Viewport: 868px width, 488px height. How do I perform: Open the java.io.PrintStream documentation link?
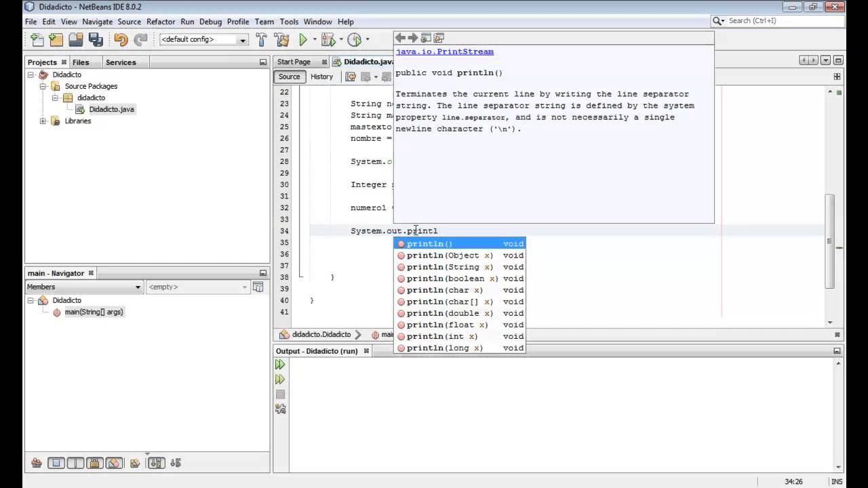[x=445, y=52]
